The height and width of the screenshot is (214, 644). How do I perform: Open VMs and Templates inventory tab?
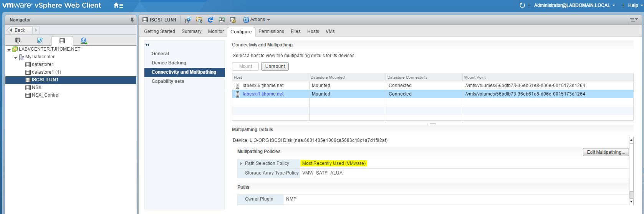coord(40,40)
